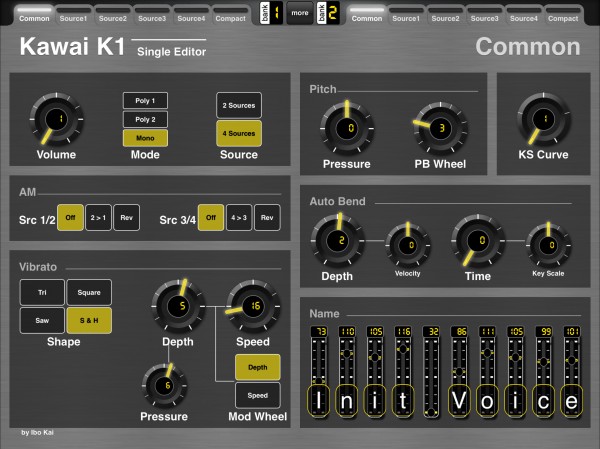The width and height of the screenshot is (600, 449).
Task: Click the Vibrato Speed knob
Action: tap(253, 306)
